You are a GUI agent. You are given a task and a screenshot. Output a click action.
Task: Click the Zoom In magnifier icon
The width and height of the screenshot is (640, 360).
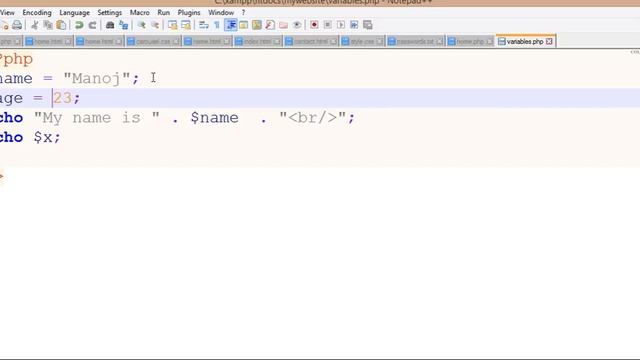[141, 25]
